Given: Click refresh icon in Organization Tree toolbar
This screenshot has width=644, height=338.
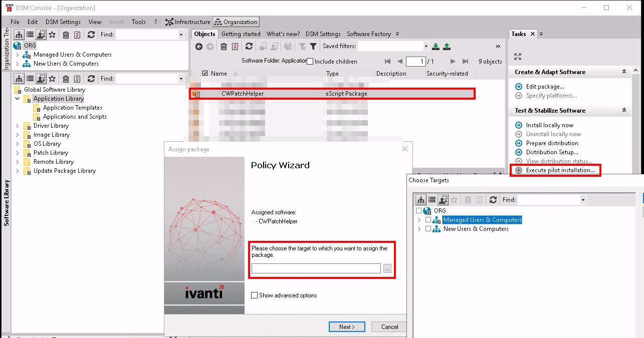Looking at the screenshot, I should coord(91,35).
